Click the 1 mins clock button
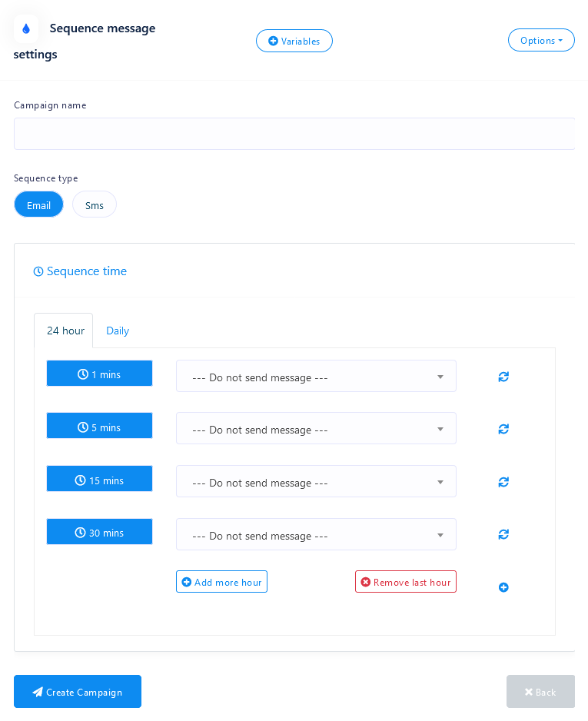 click(99, 374)
